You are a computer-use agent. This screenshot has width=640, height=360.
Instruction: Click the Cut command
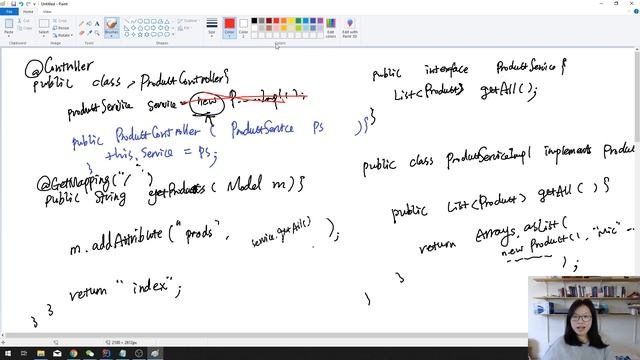click(24, 20)
